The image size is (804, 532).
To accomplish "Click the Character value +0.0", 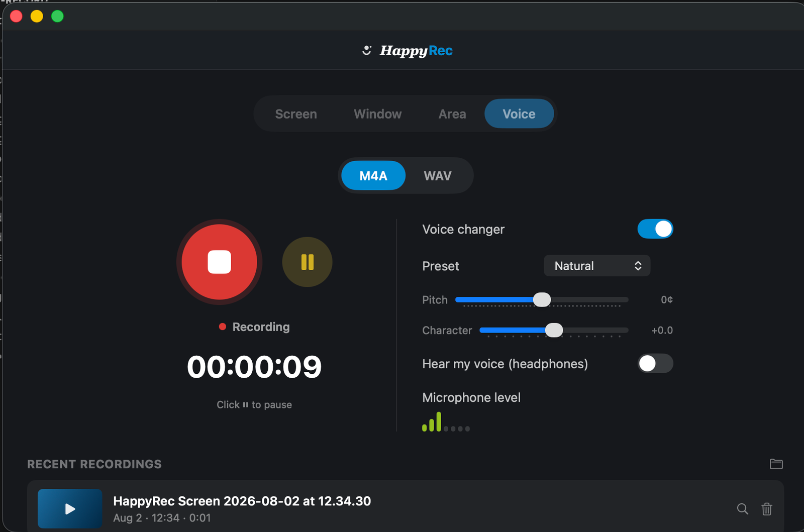I will [662, 330].
